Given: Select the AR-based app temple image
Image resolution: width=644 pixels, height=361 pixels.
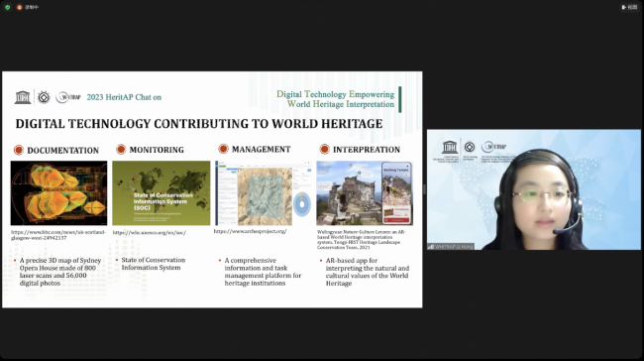Looking at the screenshot, I should [x=365, y=193].
